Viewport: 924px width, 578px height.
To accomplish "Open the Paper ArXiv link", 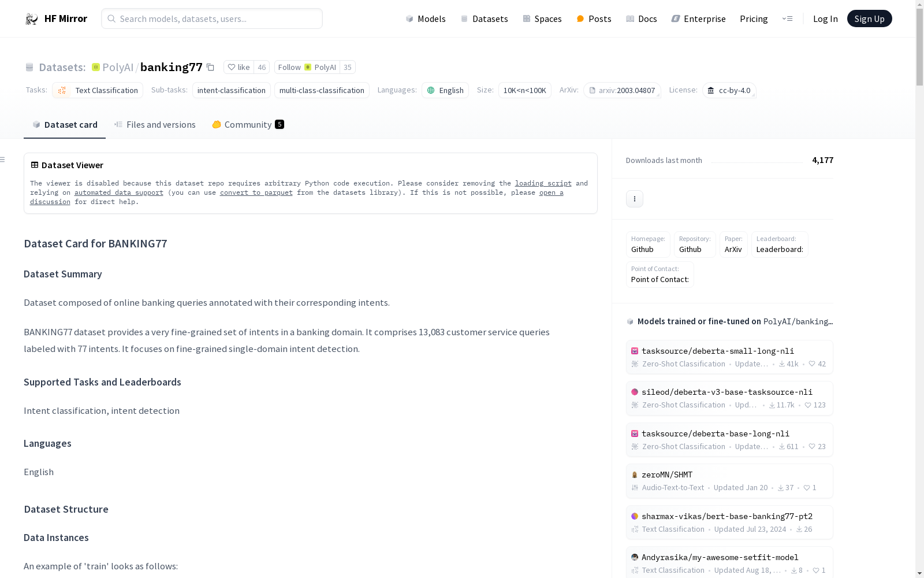I will click(x=733, y=244).
